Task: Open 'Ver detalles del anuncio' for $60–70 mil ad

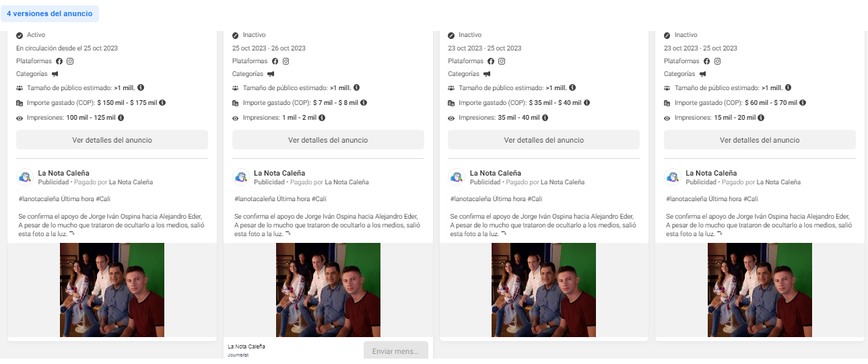Action: [x=760, y=140]
